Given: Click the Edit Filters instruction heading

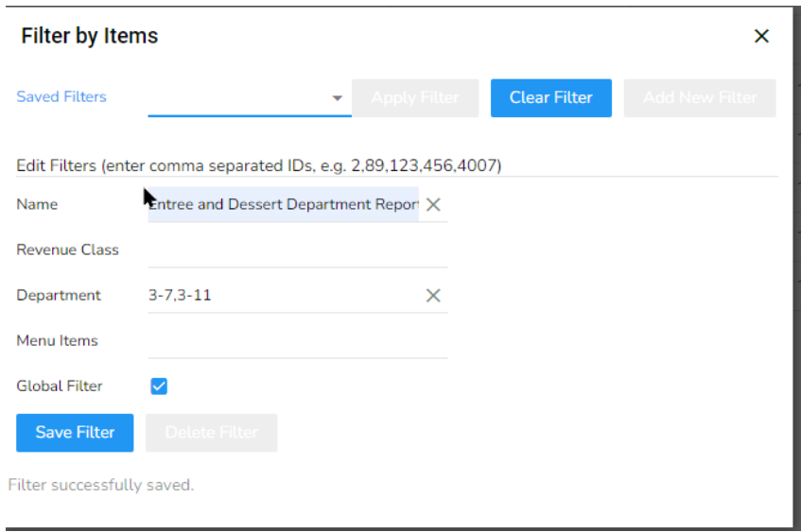Looking at the screenshot, I should click(259, 165).
